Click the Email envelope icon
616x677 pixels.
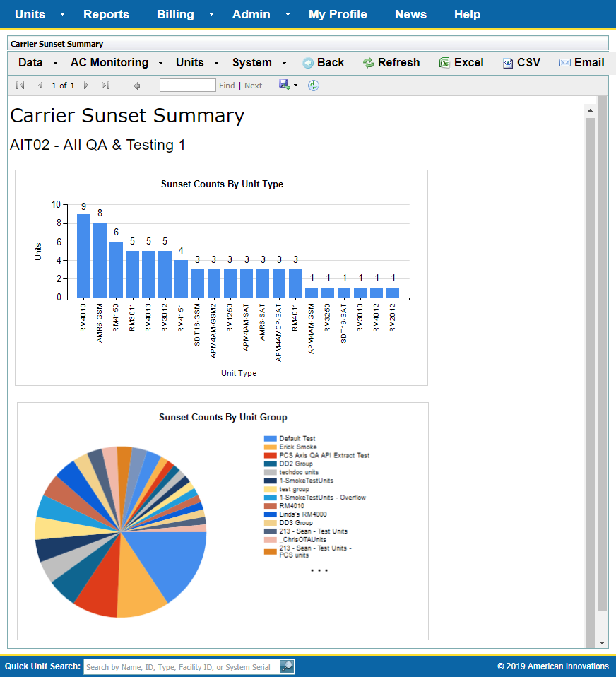pos(565,63)
